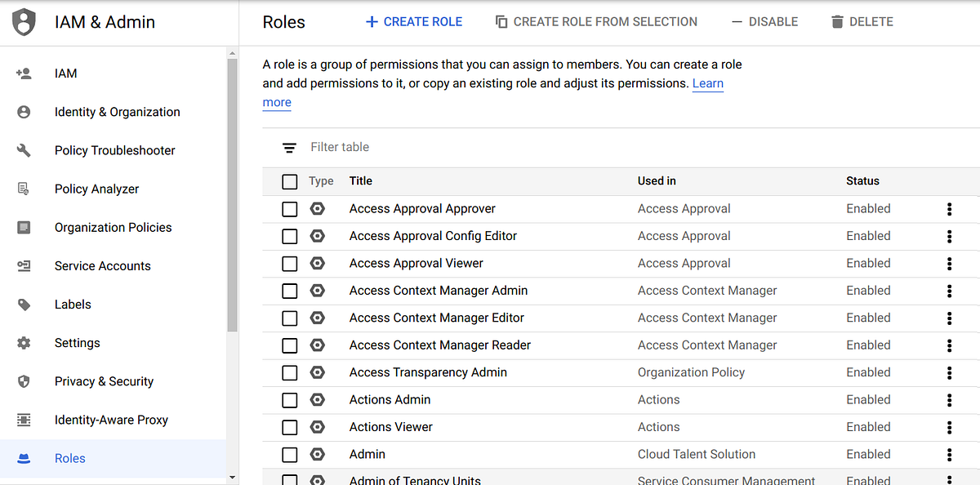Click the filter icon above the table

(289, 147)
